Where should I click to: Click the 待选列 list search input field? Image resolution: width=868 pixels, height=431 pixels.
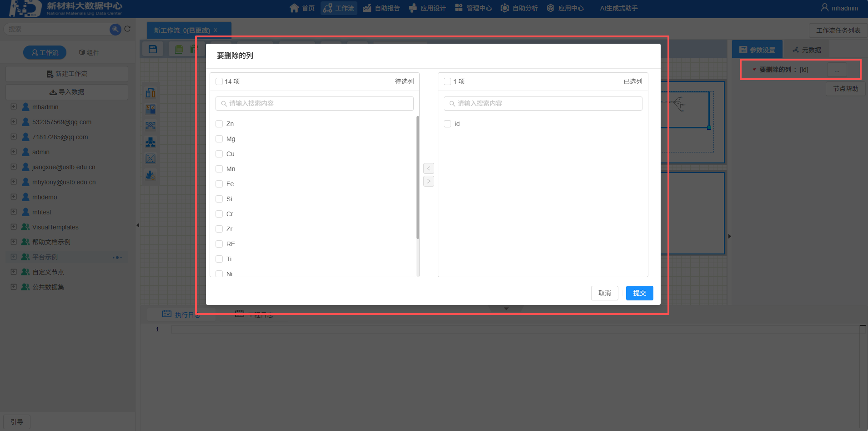315,103
